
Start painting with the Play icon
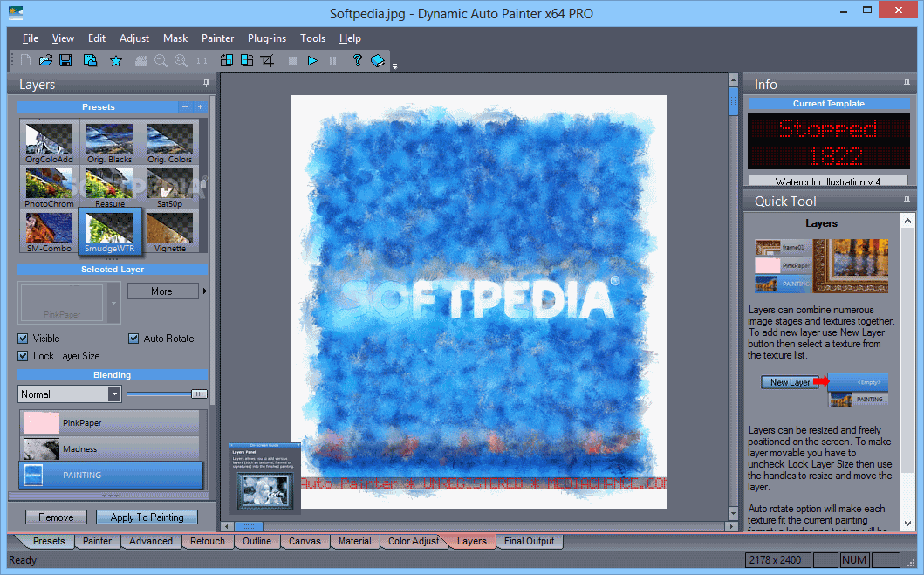coord(312,61)
